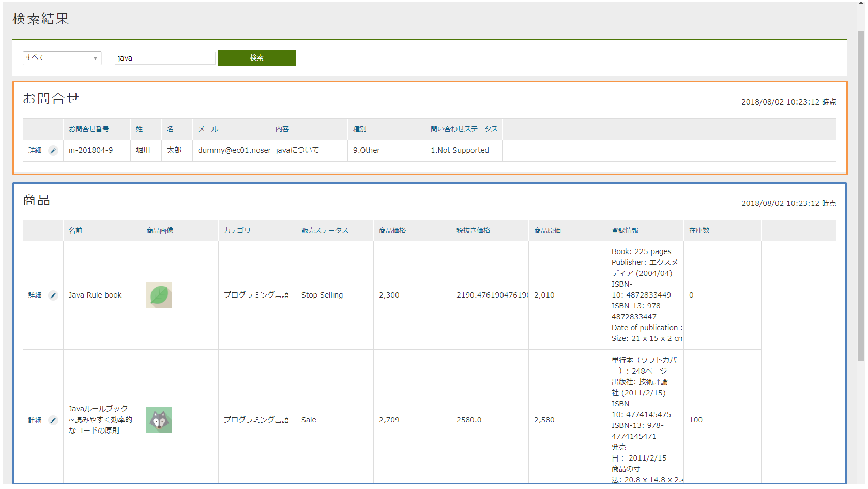This screenshot has width=868, height=489.
Task: Select the 2,010 cost cell
Action: point(568,295)
